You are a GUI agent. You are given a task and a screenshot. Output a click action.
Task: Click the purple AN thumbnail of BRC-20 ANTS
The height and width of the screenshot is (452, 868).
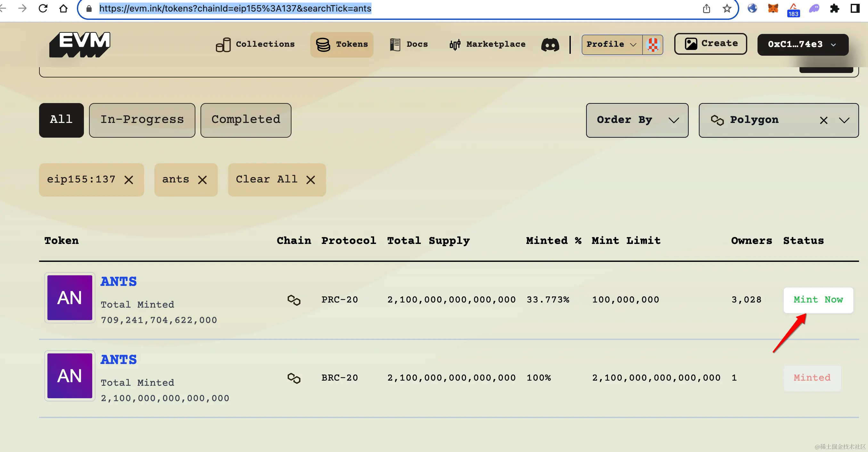pyautogui.click(x=70, y=375)
